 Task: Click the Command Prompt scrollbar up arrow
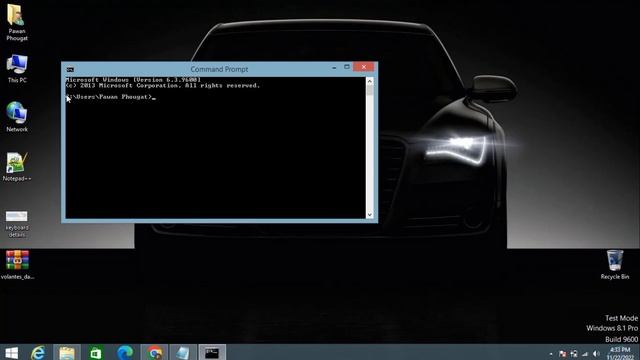coord(370,81)
